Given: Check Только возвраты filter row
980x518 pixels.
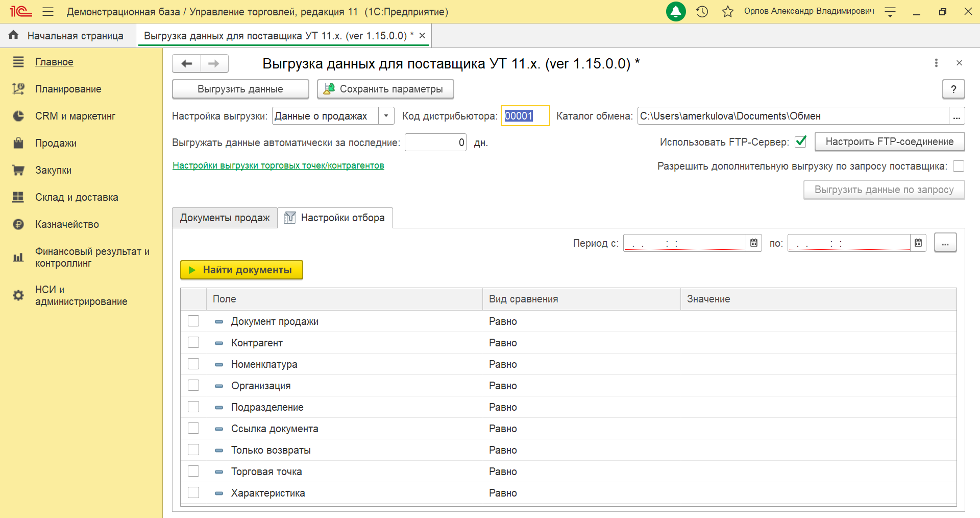Looking at the screenshot, I should click(193, 450).
